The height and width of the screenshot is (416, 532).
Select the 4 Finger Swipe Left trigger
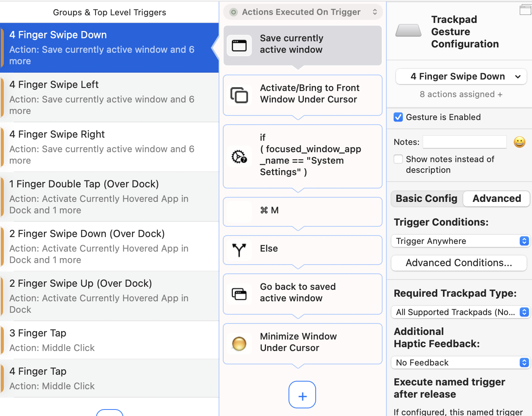tap(109, 97)
